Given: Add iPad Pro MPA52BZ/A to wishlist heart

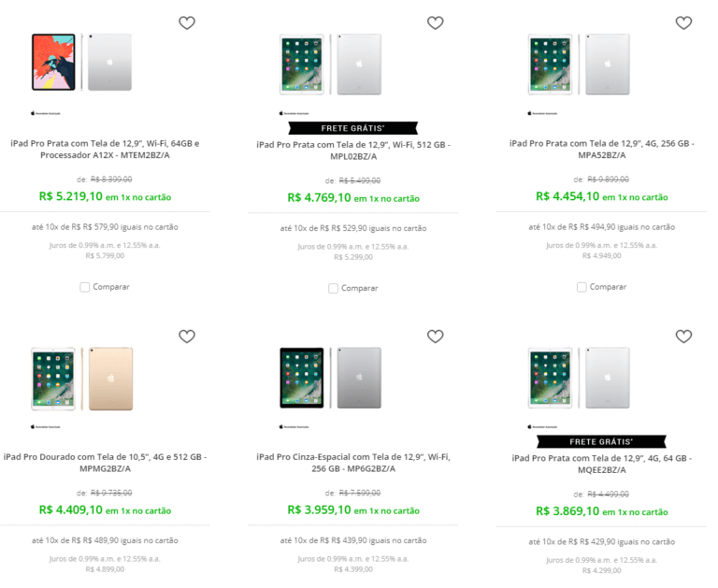Looking at the screenshot, I should pos(683,23).
